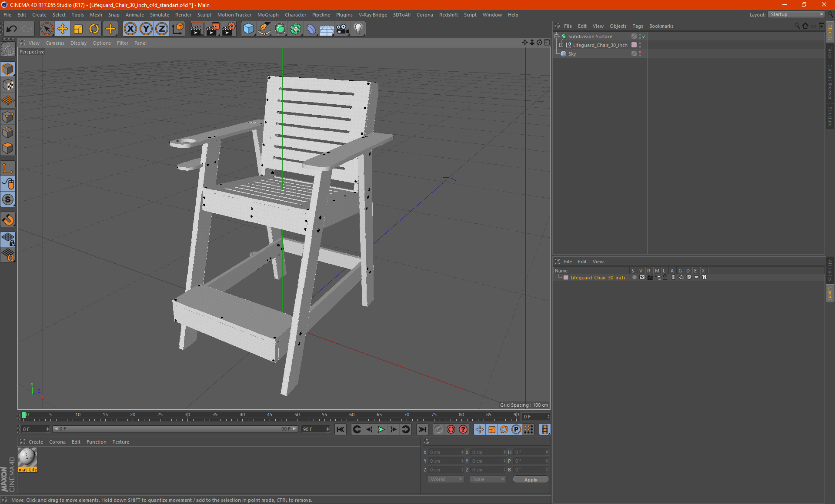
Task: Click the timeline preview range slider
Action: pos(175,429)
